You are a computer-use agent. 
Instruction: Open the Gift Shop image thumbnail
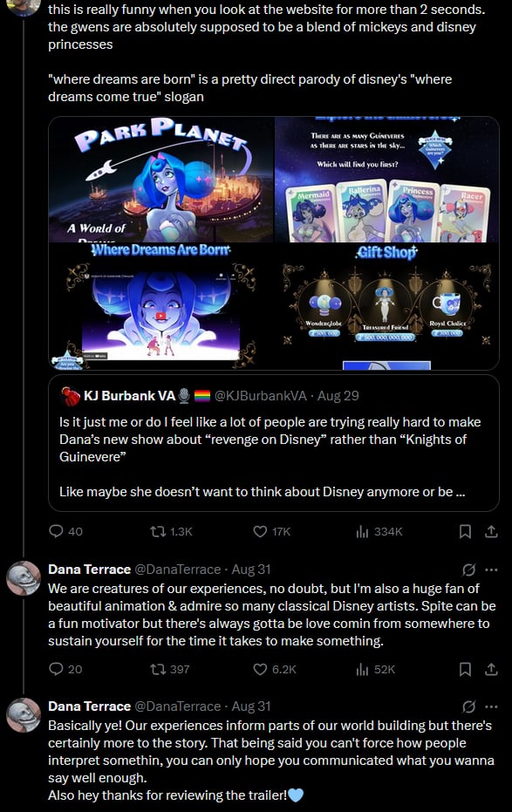pos(386,306)
